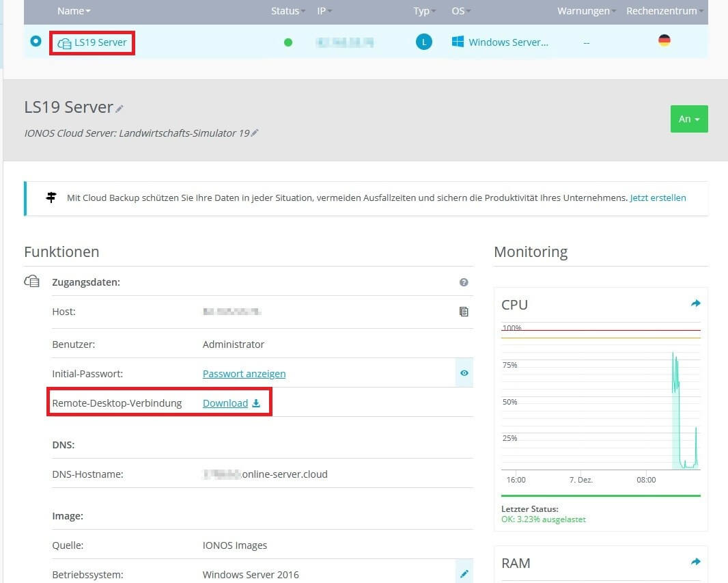The height and width of the screenshot is (583, 728).
Task: Sort by the Warnungen column header
Action: coord(587,11)
